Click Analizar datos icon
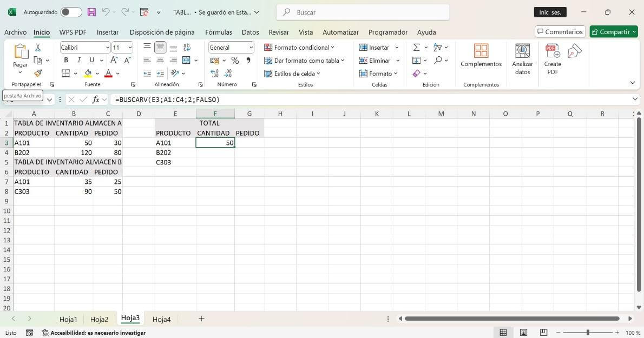The width and height of the screenshot is (644, 338). 522,59
